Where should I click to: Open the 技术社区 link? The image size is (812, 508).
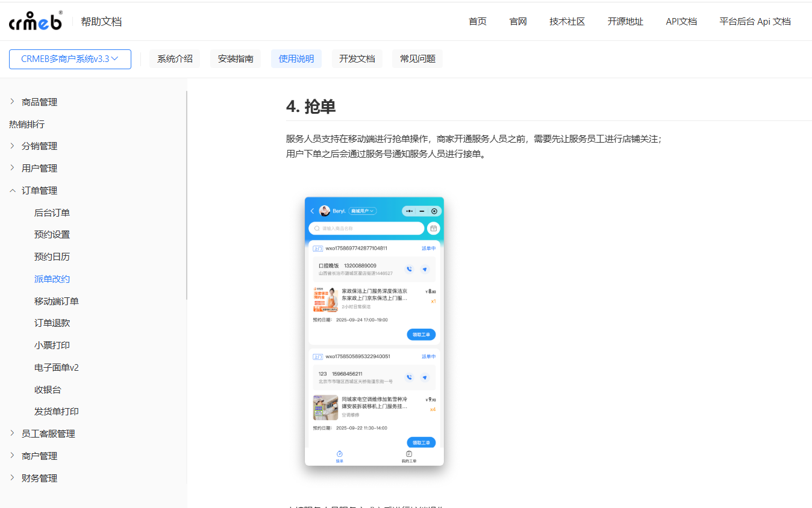click(567, 22)
